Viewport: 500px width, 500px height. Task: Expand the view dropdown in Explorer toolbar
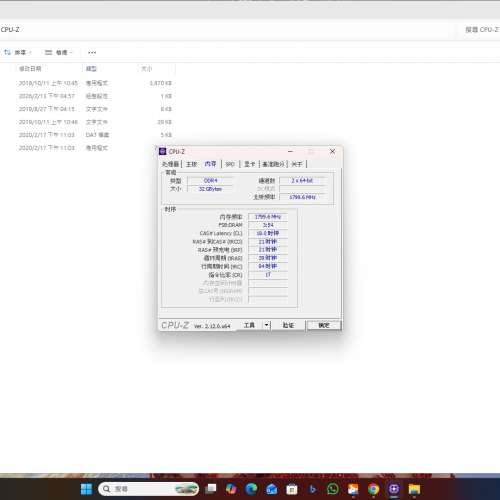(x=71, y=52)
